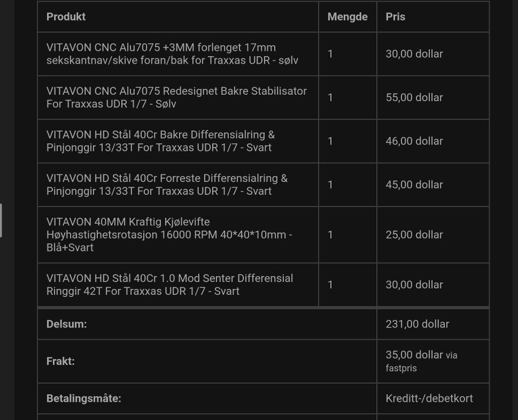Open the Redesignet Bakre Stabilisator product
This screenshot has height=420, width=518.
[x=176, y=98]
